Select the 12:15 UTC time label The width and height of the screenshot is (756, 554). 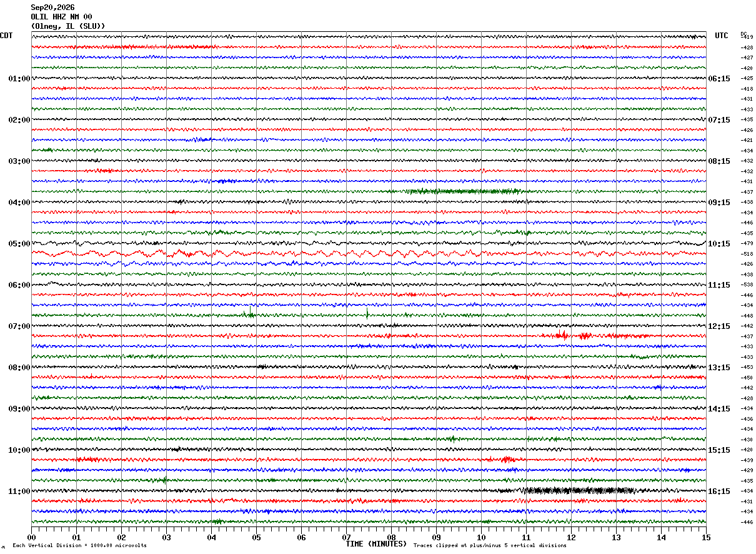tap(719, 326)
